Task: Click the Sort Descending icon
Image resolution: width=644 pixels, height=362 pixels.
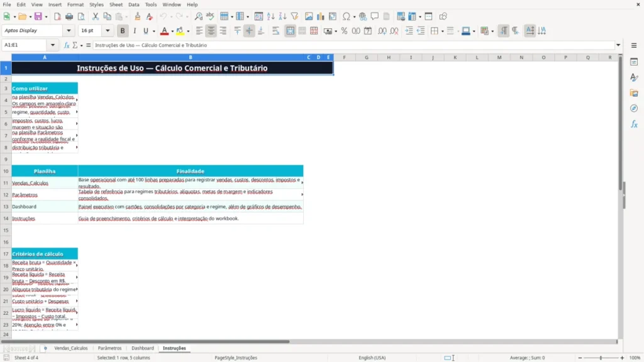Action: [x=282, y=16]
